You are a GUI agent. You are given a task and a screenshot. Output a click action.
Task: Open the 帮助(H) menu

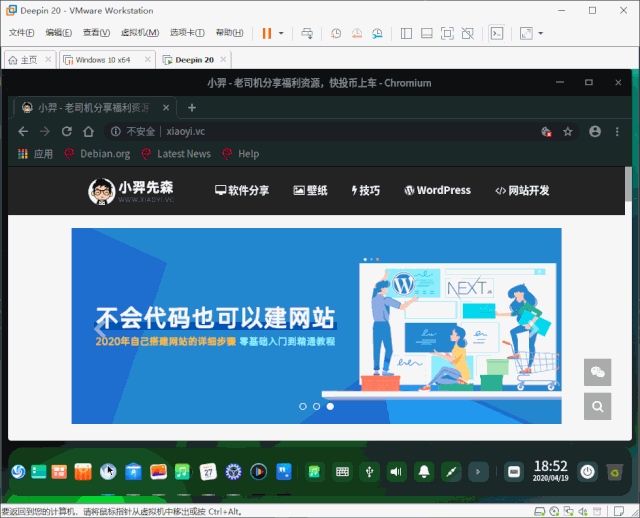click(x=229, y=33)
